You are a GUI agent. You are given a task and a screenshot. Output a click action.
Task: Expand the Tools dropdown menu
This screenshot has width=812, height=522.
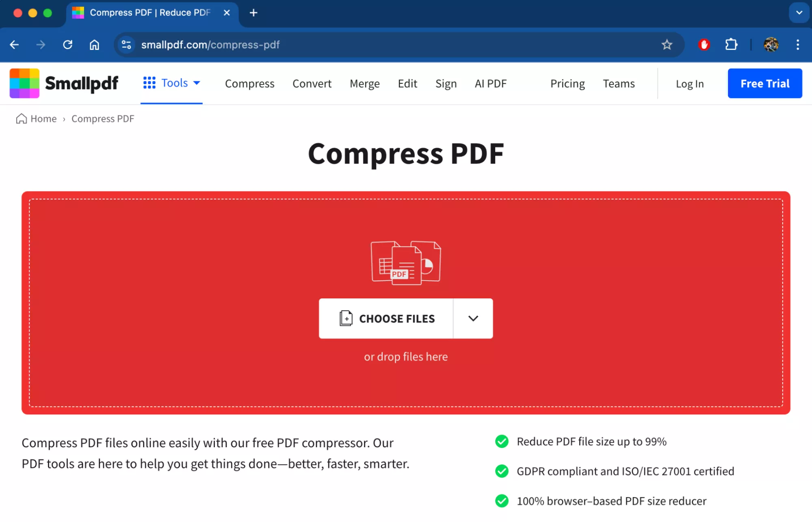(171, 83)
